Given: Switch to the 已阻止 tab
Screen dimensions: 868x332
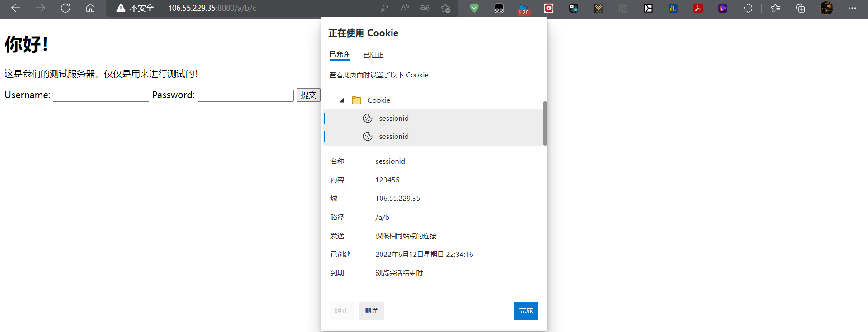Looking at the screenshot, I should [373, 55].
